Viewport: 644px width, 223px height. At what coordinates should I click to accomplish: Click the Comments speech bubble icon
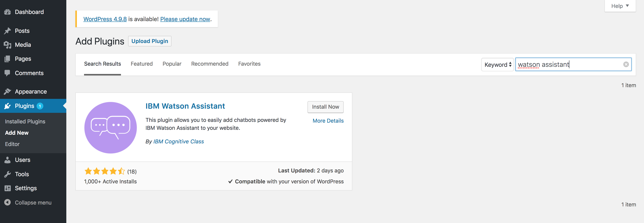pyautogui.click(x=8, y=73)
